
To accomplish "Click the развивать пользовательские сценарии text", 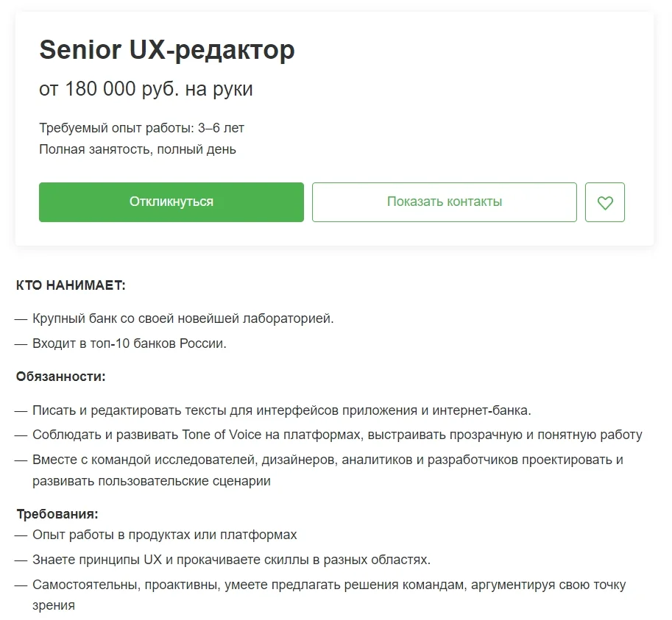I will pyautogui.click(x=151, y=481).
